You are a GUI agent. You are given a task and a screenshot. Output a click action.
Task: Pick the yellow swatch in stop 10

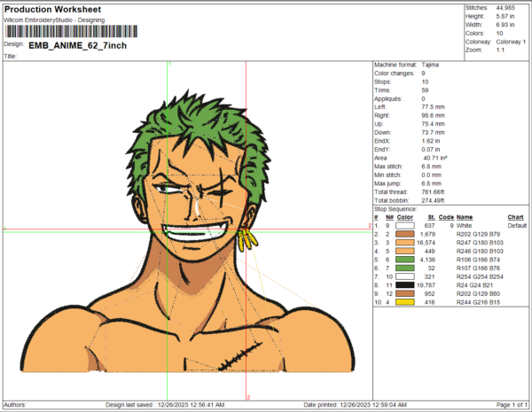[x=405, y=303]
